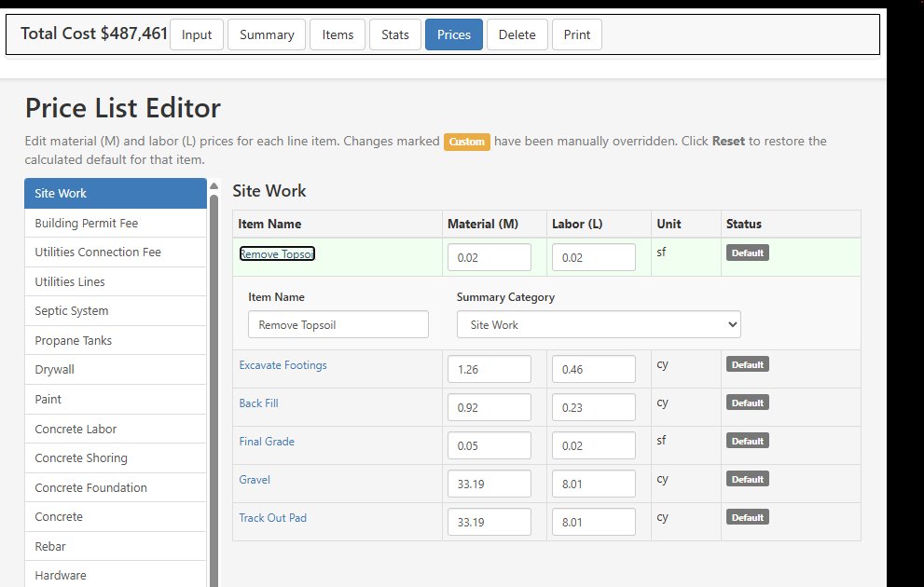Open the Items tab
The height and width of the screenshot is (587, 924).
point(337,34)
